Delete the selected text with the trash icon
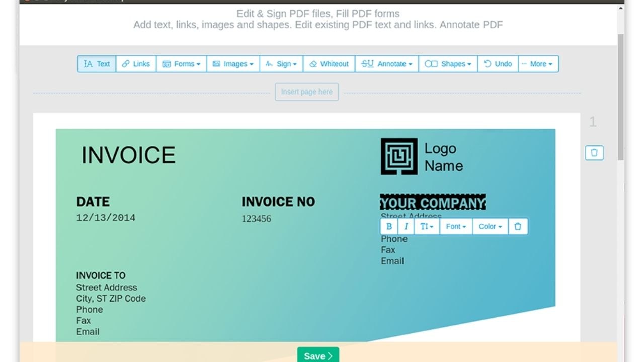The height and width of the screenshot is (362, 644). [518, 226]
